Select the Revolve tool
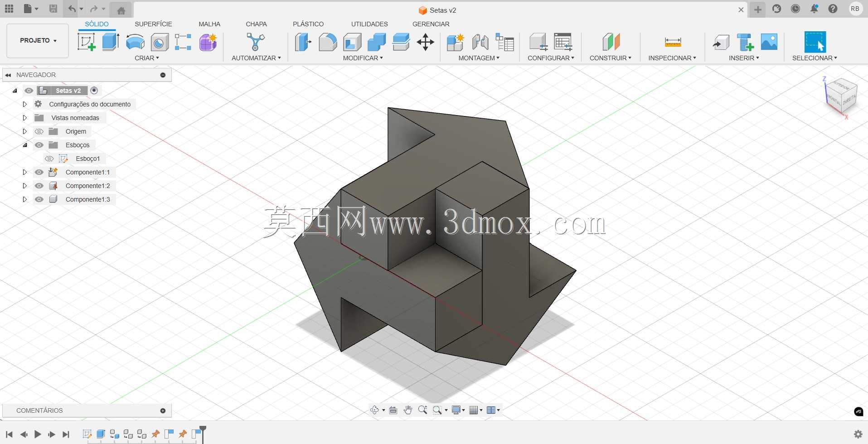The width and height of the screenshot is (868, 444). [x=135, y=42]
